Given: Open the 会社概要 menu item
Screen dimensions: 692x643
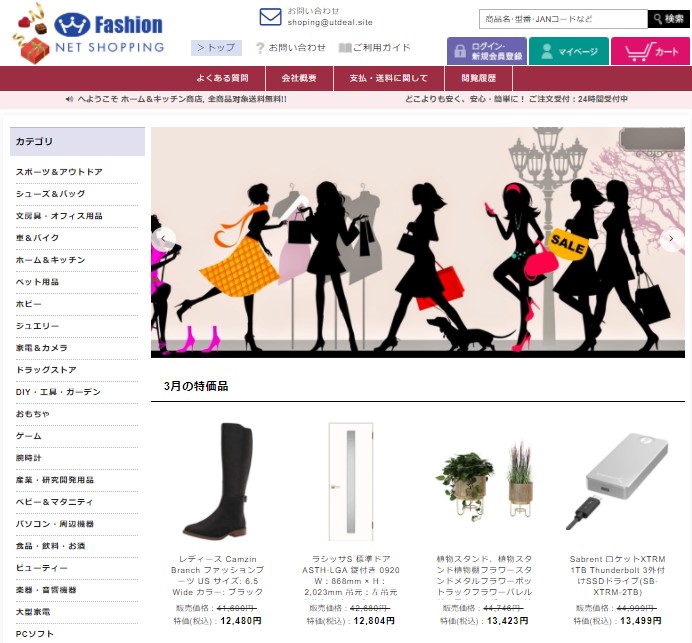Looking at the screenshot, I should pos(299,79).
